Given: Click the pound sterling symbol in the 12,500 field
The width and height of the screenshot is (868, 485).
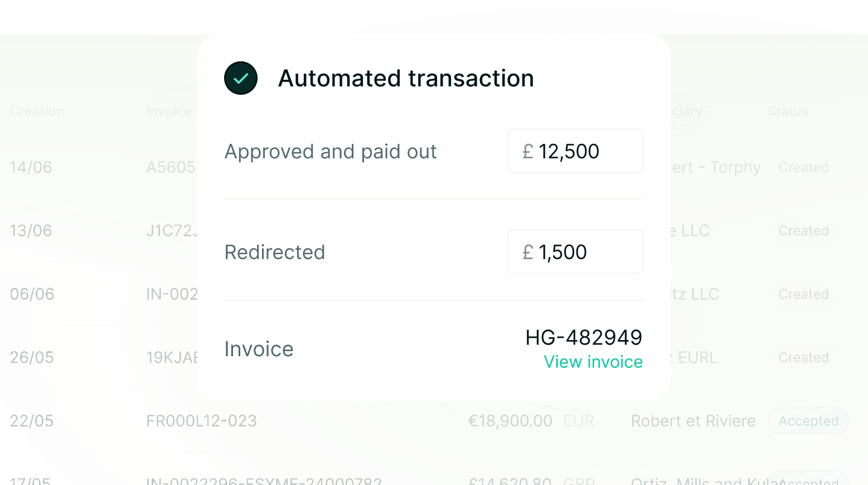Looking at the screenshot, I should (x=527, y=151).
